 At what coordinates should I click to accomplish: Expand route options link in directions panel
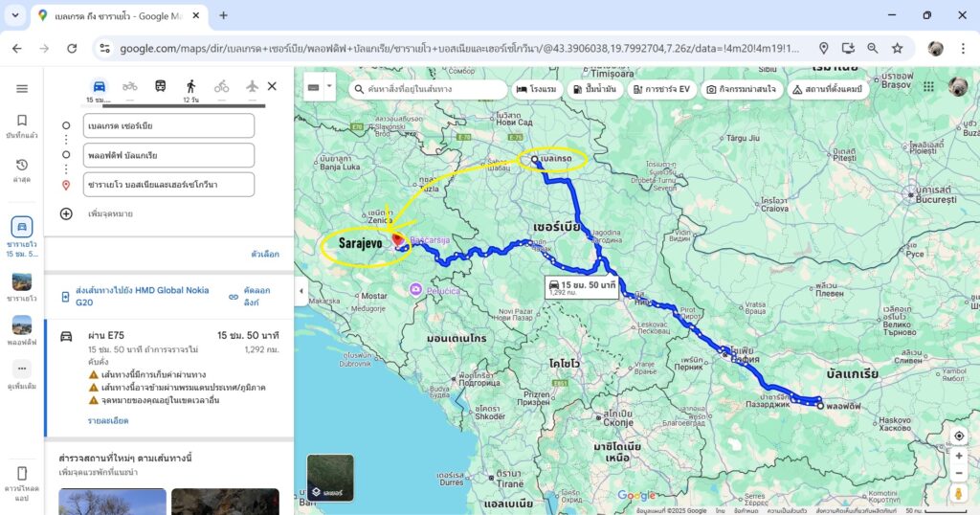tap(265, 255)
